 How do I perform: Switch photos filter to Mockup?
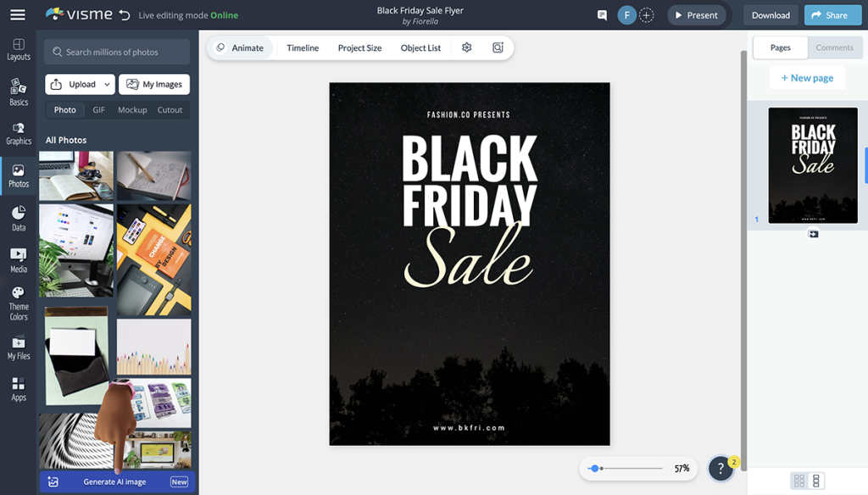[x=131, y=109]
